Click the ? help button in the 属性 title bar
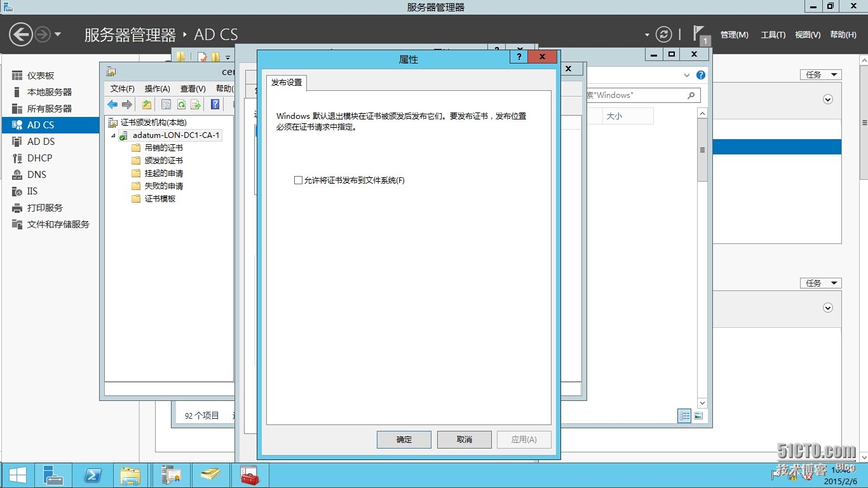868x488 pixels. [519, 57]
